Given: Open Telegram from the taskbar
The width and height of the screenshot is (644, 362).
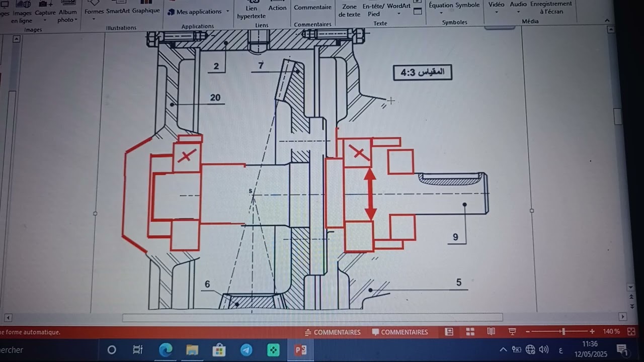Looking at the screenshot, I should pos(247,350).
